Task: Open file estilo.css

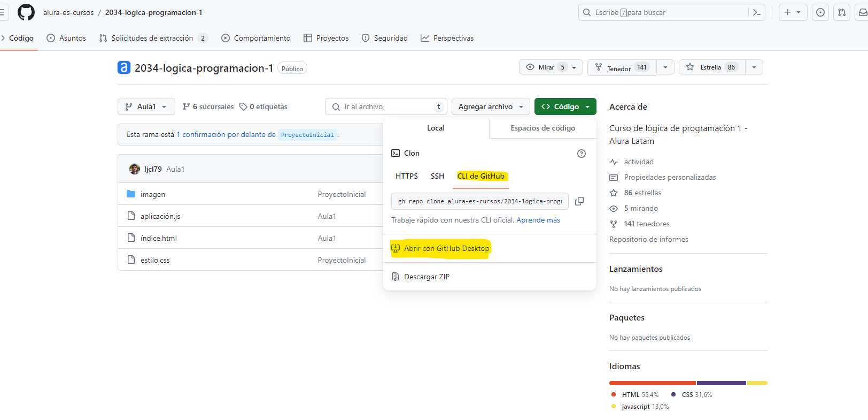Action: 155,260
